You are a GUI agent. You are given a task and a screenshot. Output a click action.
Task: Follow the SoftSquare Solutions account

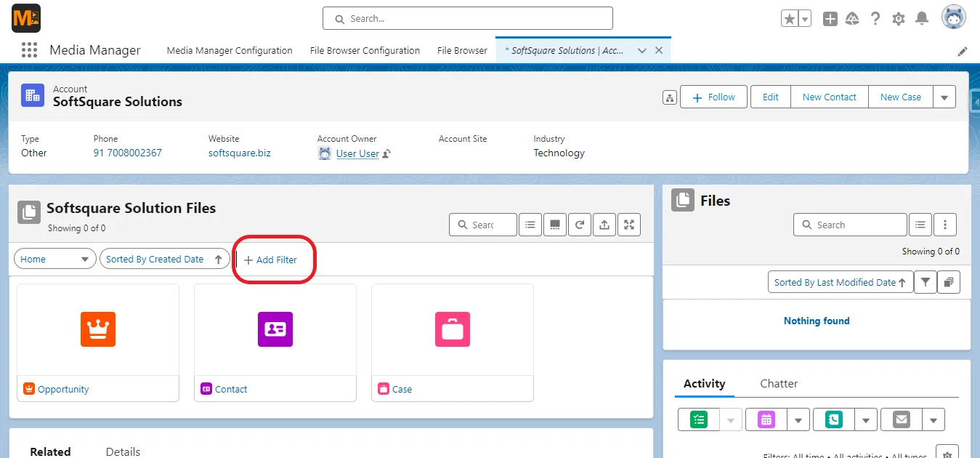click(x=713, y=96)
